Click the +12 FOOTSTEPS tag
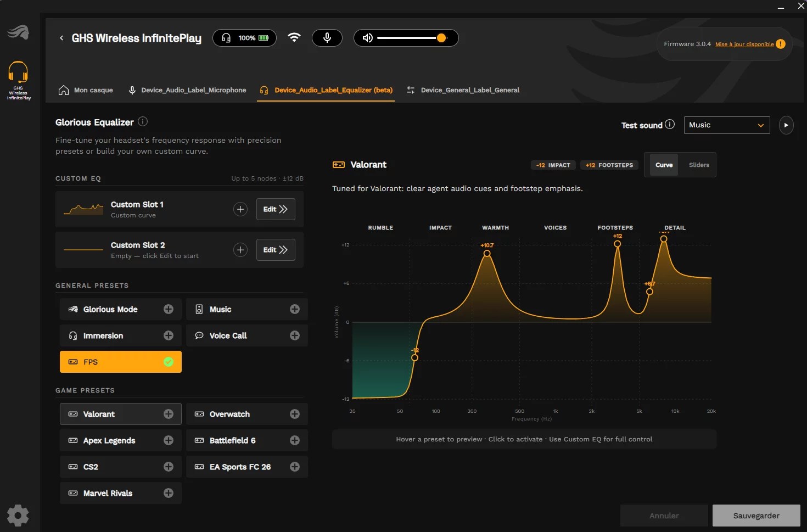The image size is (807, 532). 609,165
